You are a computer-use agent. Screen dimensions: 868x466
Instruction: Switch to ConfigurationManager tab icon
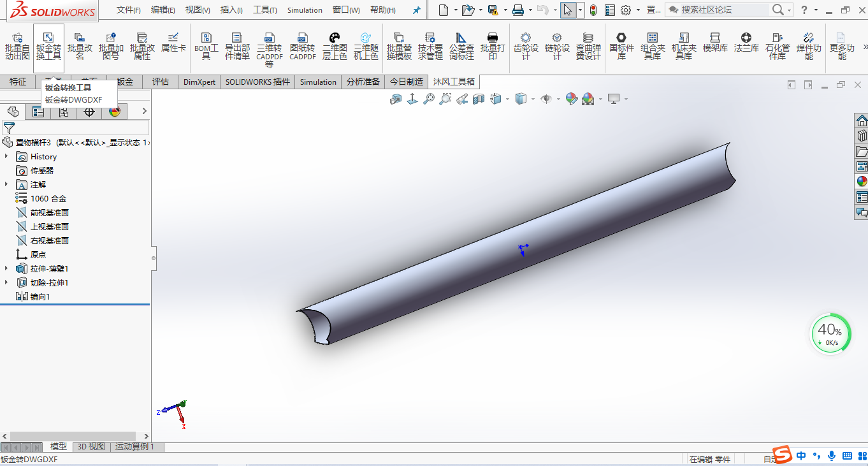point(64,112)
